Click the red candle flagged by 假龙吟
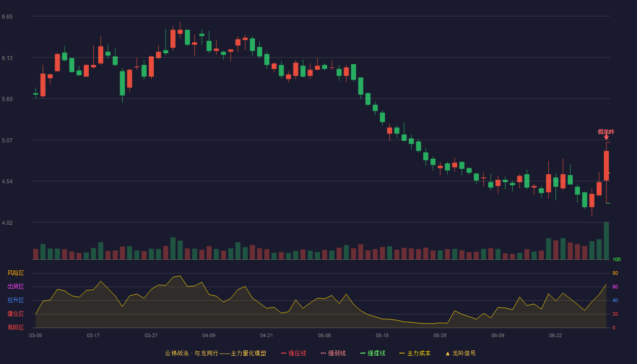Screen dimensions: 637x364 [x=606, y=166]
